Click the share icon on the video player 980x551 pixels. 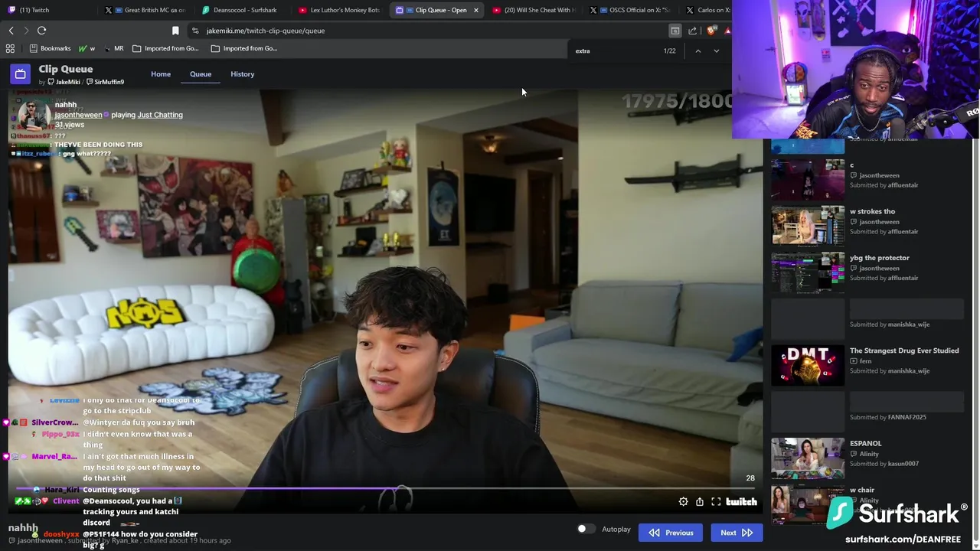click(x=700, y=502)
